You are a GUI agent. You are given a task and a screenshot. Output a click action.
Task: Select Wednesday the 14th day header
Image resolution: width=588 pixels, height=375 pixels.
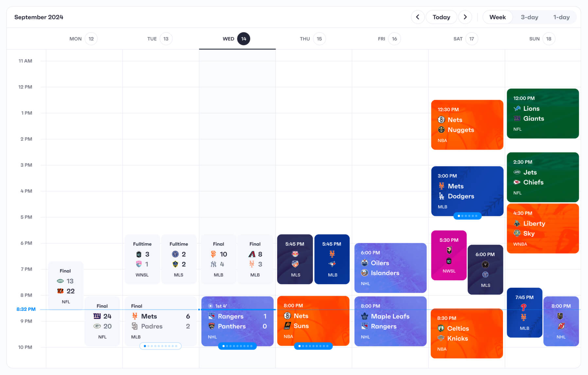pyautogui.click(x=237, y=39)
